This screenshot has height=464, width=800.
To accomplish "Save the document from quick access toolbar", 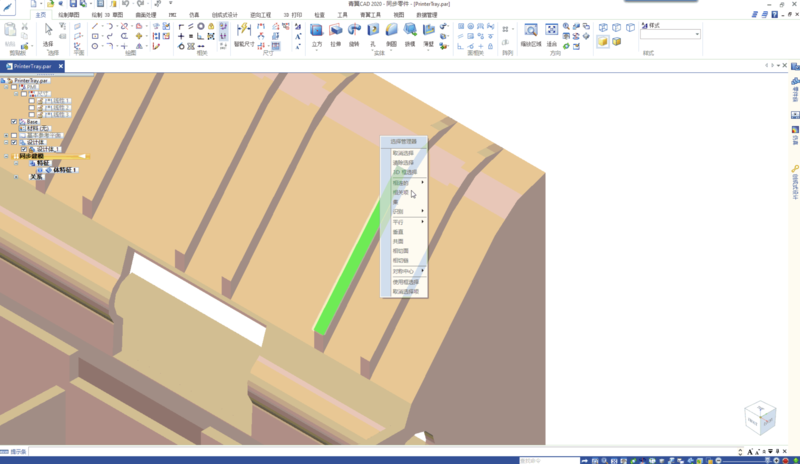I will click(x=73, y=4).
